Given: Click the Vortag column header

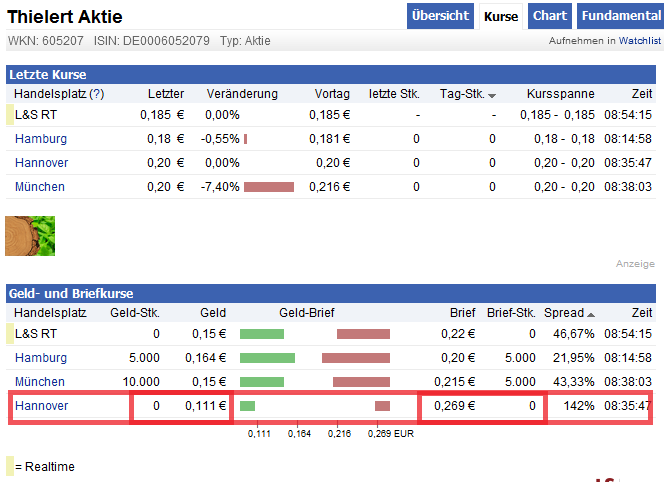Looking at the screenshot, I should [x=332, y=94].
